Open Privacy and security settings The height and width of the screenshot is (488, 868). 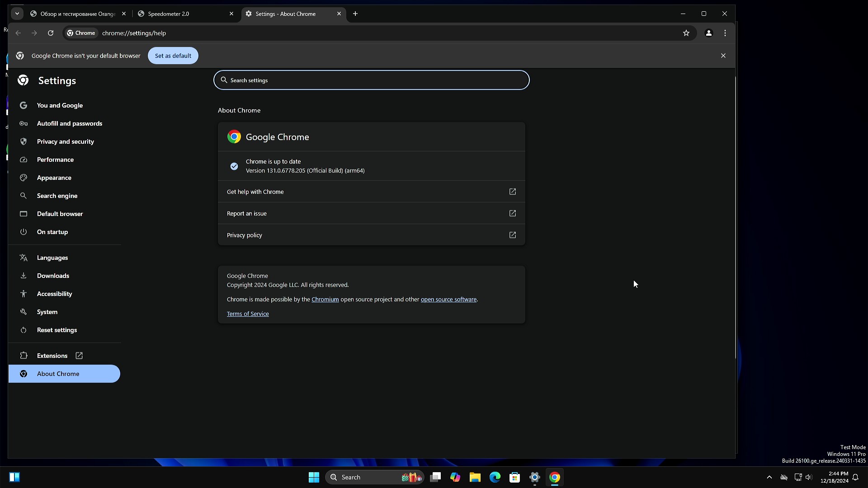point(65,141)
